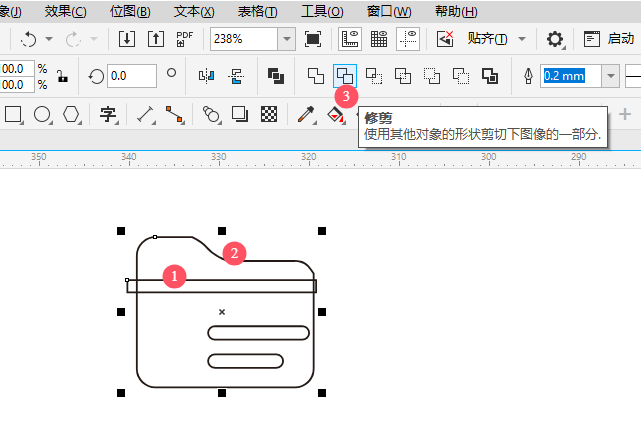The width and height of the screenshot is (641, 440).
Task: Open the Redo history dropdown arrow
Action: tap(94, 39)
